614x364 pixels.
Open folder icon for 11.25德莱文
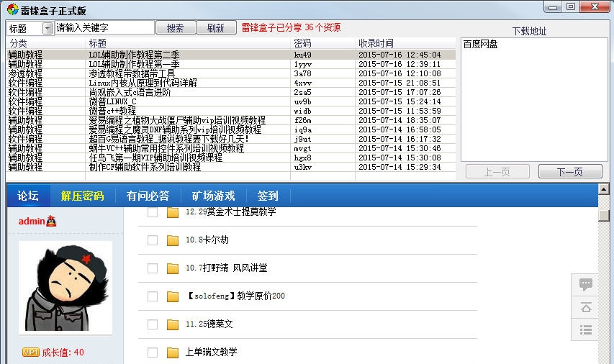click(173, 324)
